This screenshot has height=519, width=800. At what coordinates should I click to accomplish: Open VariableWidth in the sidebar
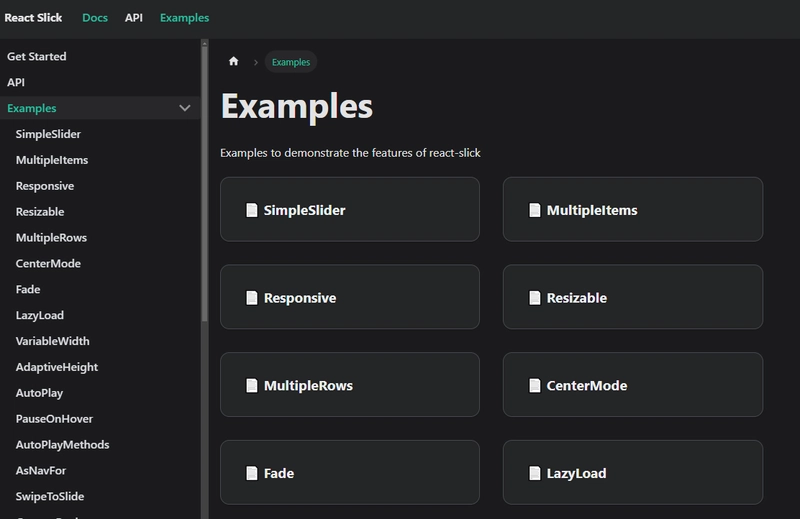point(52,341)
